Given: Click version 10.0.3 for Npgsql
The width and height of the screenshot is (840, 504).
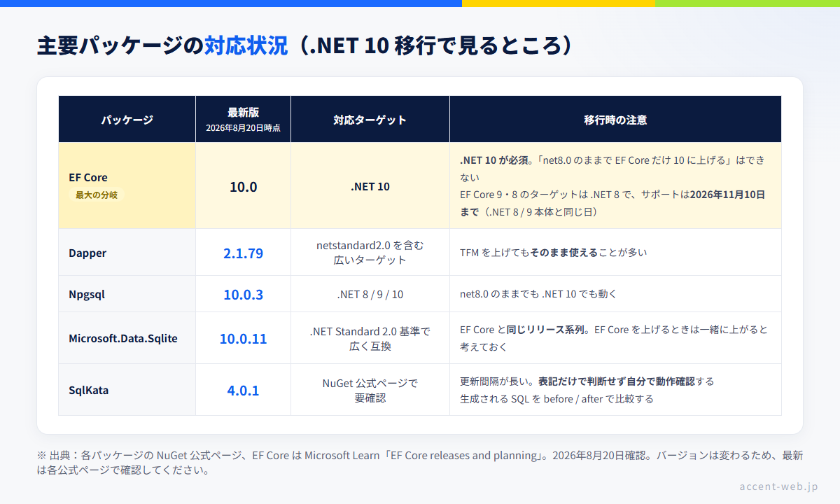Looking at the screenshot, I should (243, 295).
